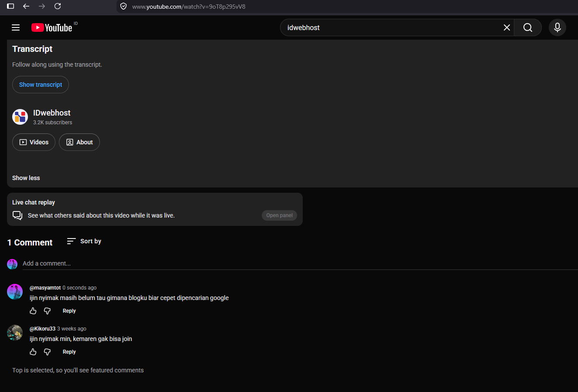Open @masyamtot's profile avatar
Viewport: 578px width, 392px height.
click(15, 292)
